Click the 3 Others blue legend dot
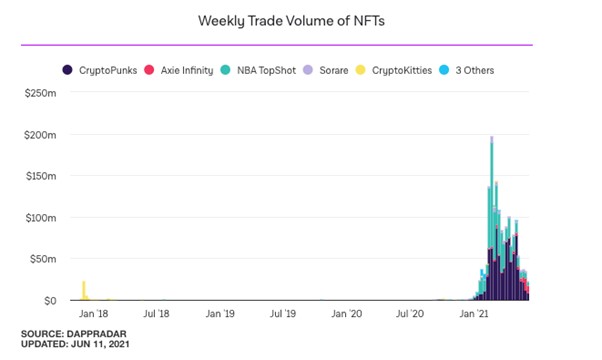The width and height of the screenshot is (602, 360). [x=444, y=70]
